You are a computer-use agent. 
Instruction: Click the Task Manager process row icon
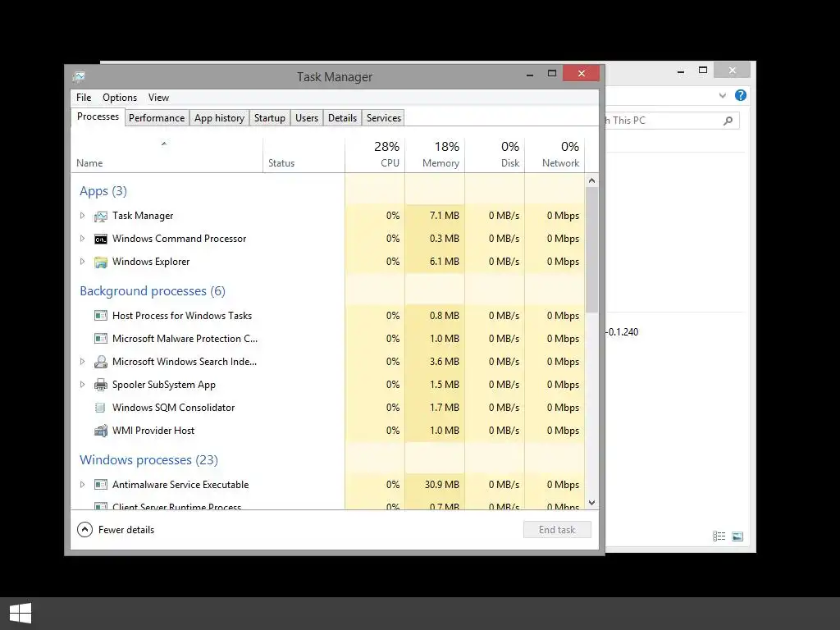[x=101, y=216]
